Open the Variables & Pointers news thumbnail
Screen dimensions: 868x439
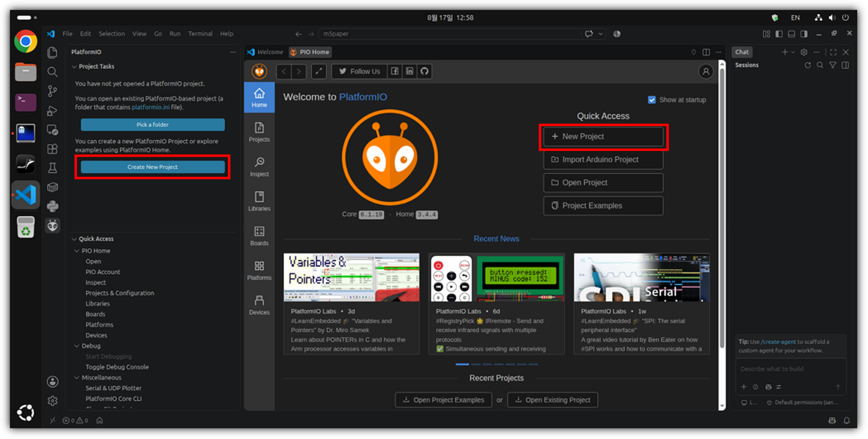coord(352,278)
